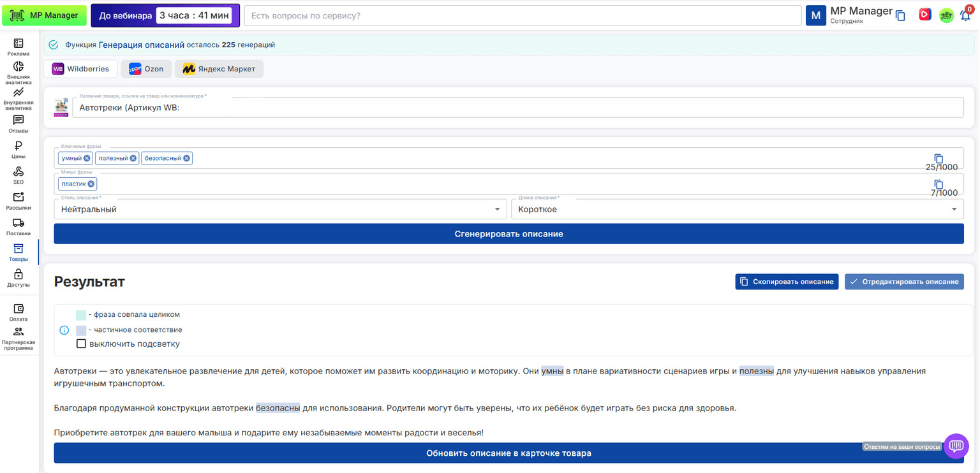This screenshot has height=473, width=980.
Task: Click the full phrase match color swatch
Action: (81, 315)
